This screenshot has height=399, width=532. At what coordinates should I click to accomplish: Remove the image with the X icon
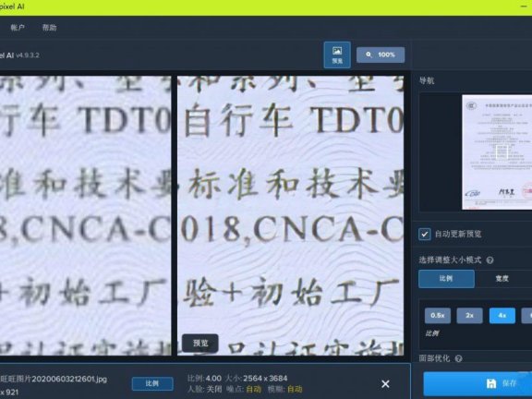click(x=385, y=383)
